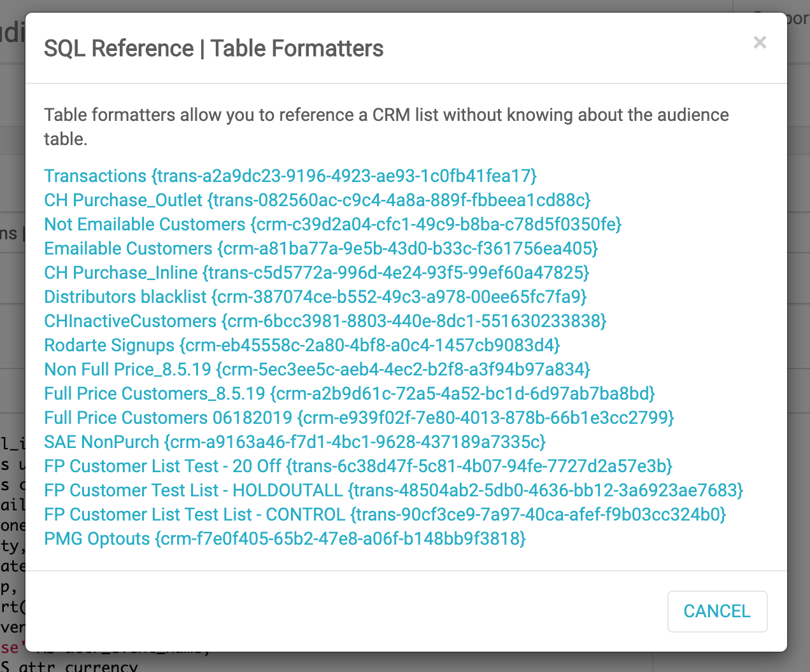The height and width of the screenshot is (672, 810).
Task: Click FP Customer List Test List - CONTROL
Action: pyautogui.click(x=385, y=515)
